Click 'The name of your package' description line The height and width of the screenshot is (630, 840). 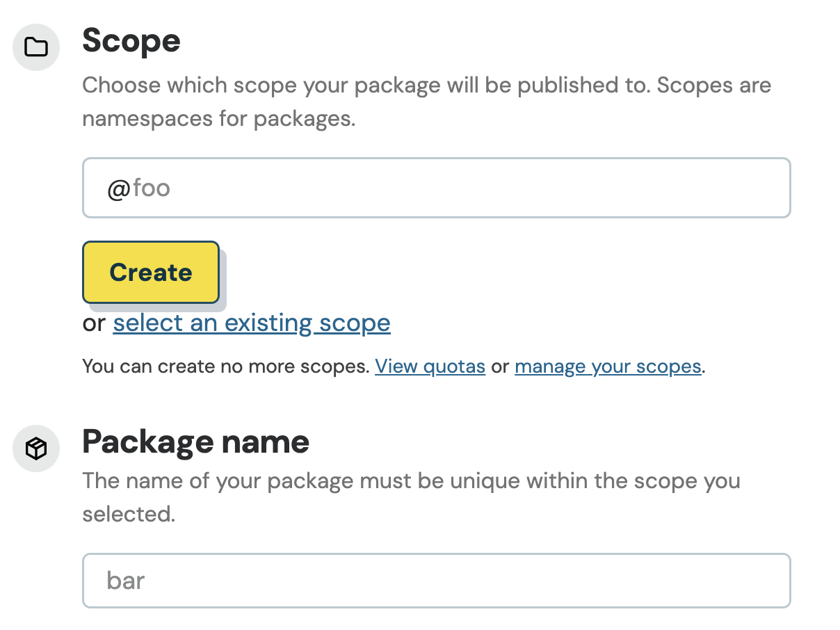tap(410, 480)
